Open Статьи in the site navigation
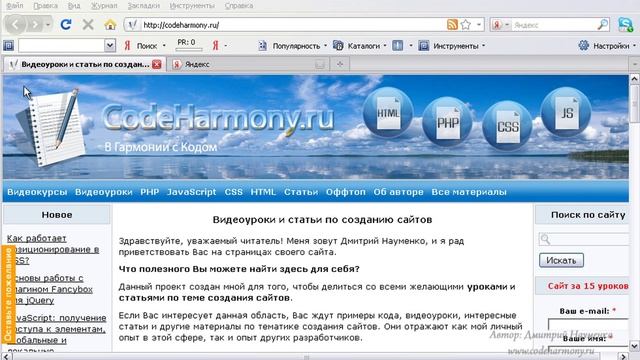The width and height of the screenshot is (640, 360). (301, 192)
